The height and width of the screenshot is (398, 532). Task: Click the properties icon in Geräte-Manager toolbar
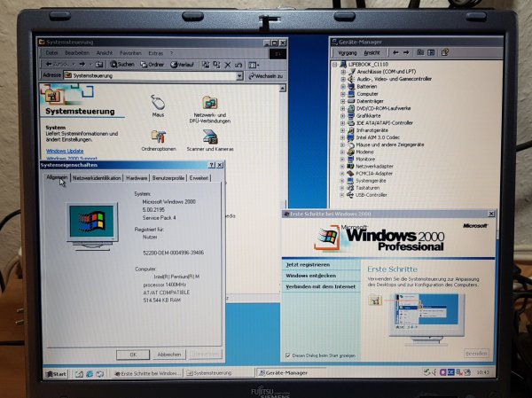pos(445,52)
